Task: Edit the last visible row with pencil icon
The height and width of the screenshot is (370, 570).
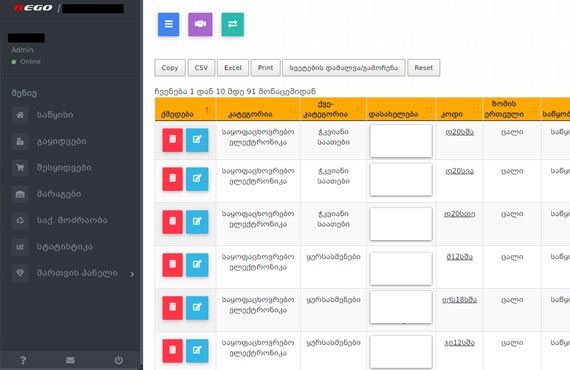Action: [x=197, y=351]
